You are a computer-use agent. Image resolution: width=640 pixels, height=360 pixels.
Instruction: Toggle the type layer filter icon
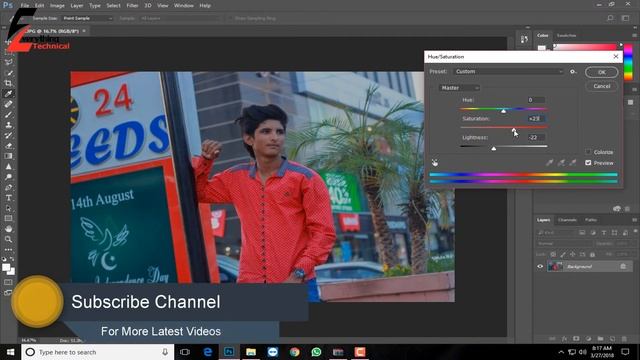[604, 233]
